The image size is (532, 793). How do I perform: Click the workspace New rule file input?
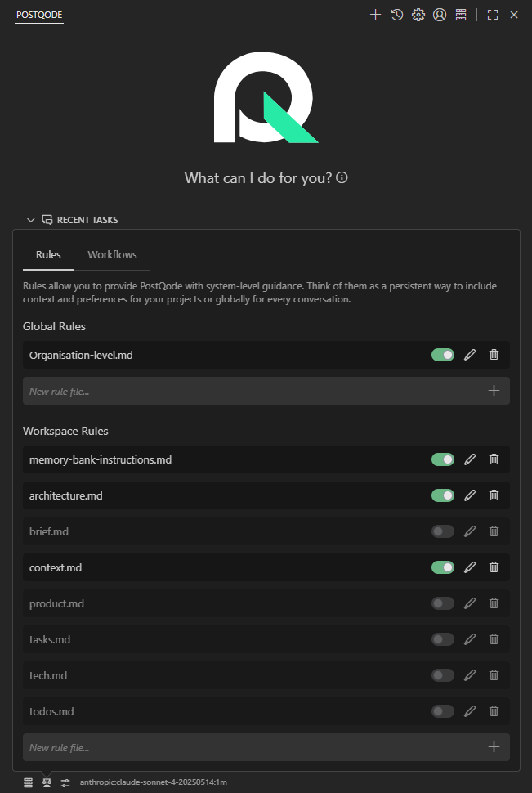pos(245,747)
